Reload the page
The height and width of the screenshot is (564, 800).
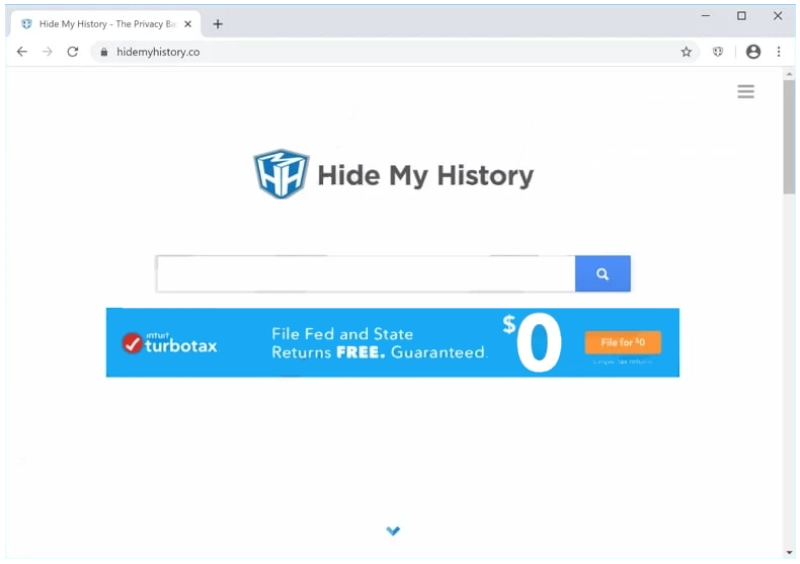coord(72,52)
